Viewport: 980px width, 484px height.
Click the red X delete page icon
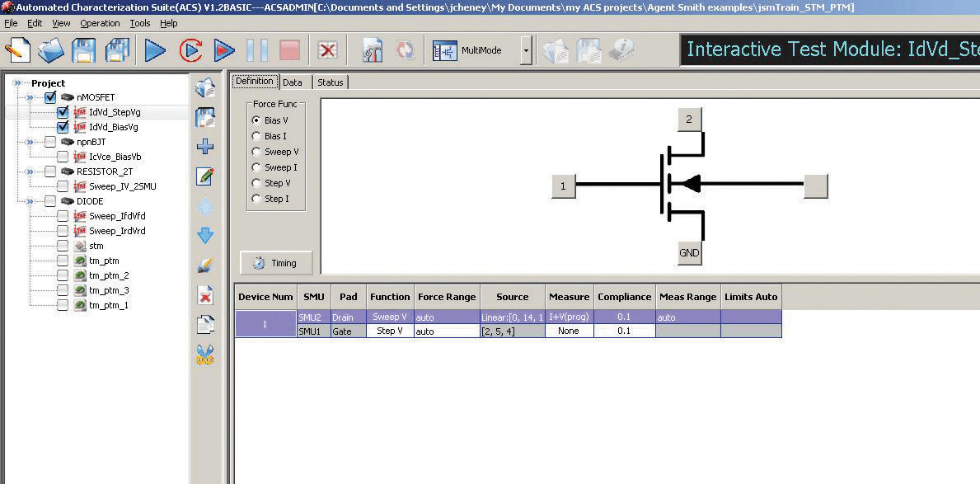pyautogui.click(x=205, y=295)
